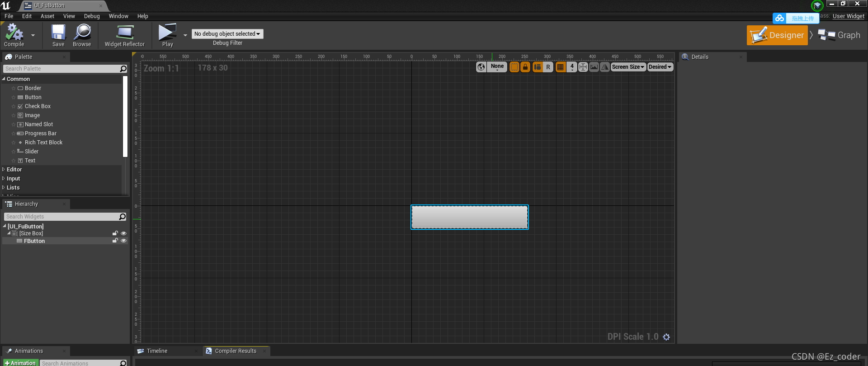
Task: Unlock the FButton lock icon
Action: (x=115, y=241)
